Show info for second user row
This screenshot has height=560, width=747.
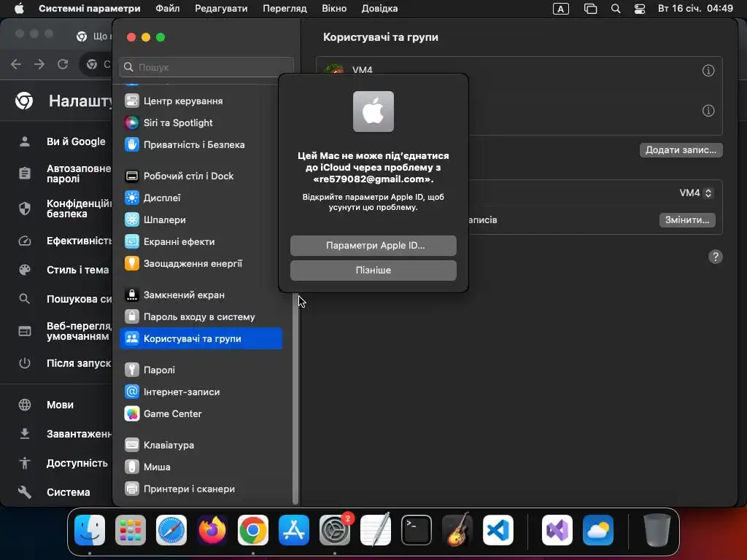tap(708, 111)
